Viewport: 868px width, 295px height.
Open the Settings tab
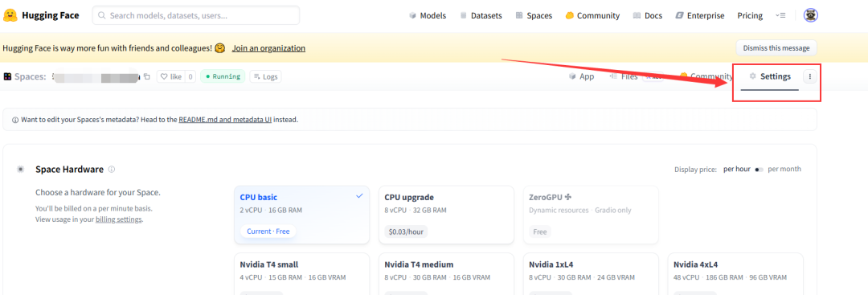769,76
